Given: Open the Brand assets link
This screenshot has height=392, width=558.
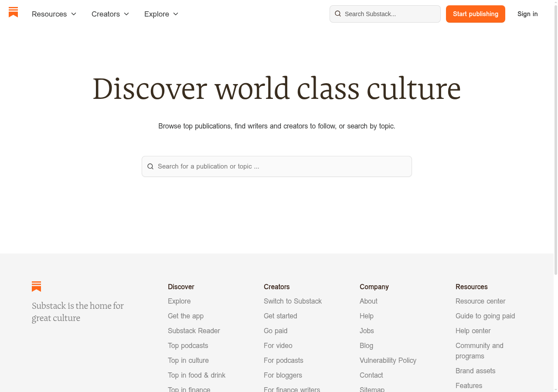Looking at the screenshot, I should [x=475, y=371].
